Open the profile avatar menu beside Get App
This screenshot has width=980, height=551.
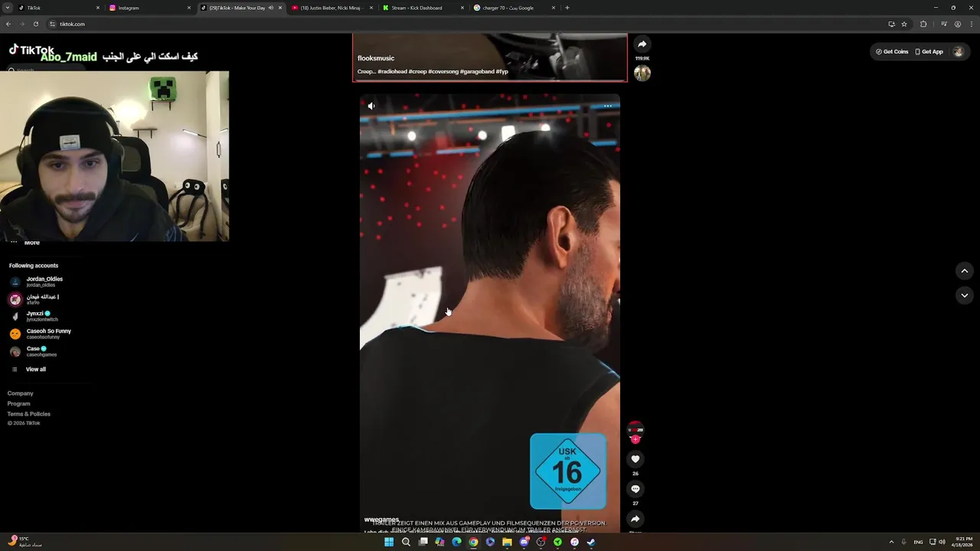coord(958,52)
